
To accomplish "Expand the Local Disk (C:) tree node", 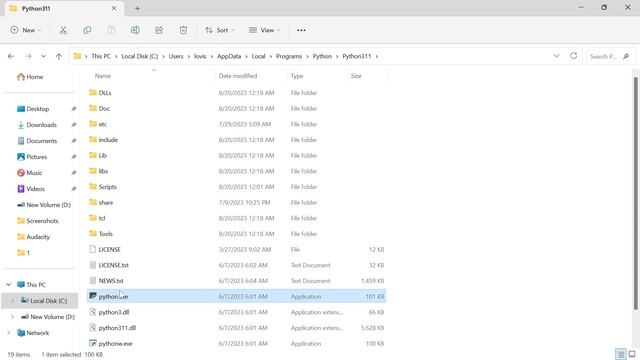I will [x=12, y=301].
